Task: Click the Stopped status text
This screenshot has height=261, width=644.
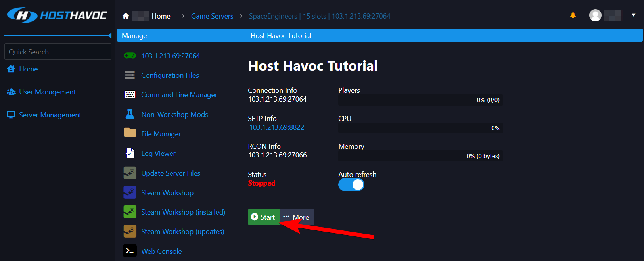Action: tap(262, 183)
